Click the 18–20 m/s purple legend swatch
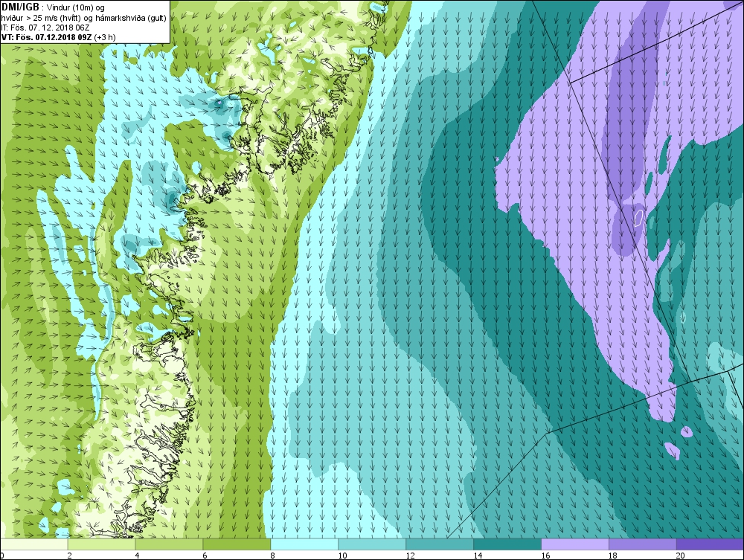744x560 pixels. (643, 544)
